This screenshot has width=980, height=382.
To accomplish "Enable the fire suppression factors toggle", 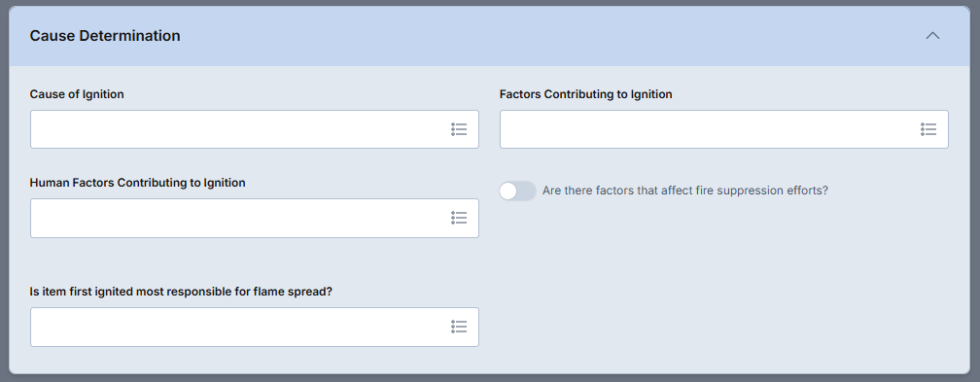I will (x=517, y=191).
